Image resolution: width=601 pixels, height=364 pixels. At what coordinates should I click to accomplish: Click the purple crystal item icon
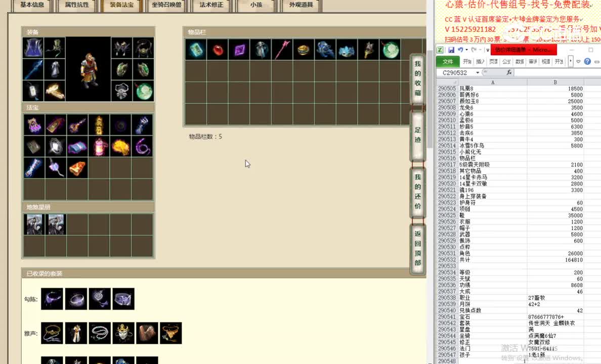[x=238, y=49]
